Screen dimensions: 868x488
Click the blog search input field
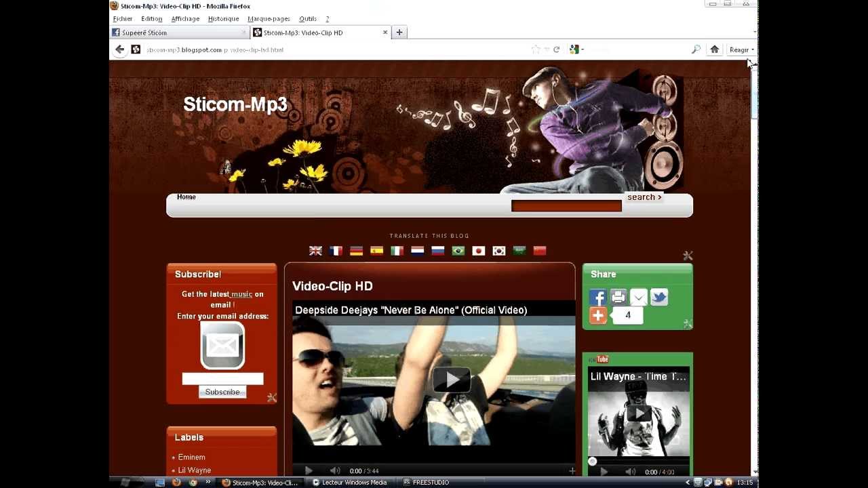click(x=566, y=206)
